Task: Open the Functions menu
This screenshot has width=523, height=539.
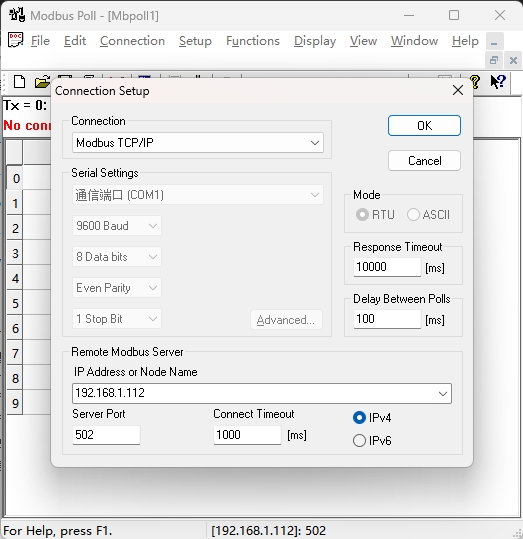Action: click(253, 41)
